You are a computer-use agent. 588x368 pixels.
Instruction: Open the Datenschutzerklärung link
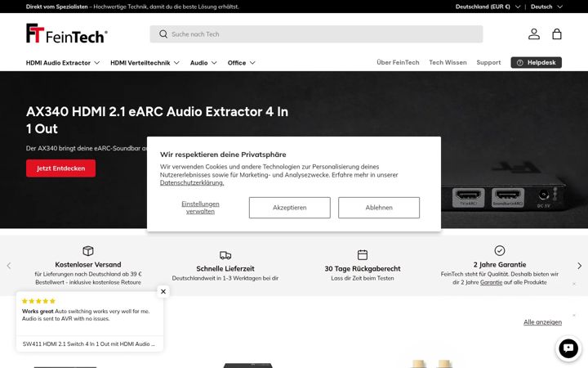(x=192, y=183)
